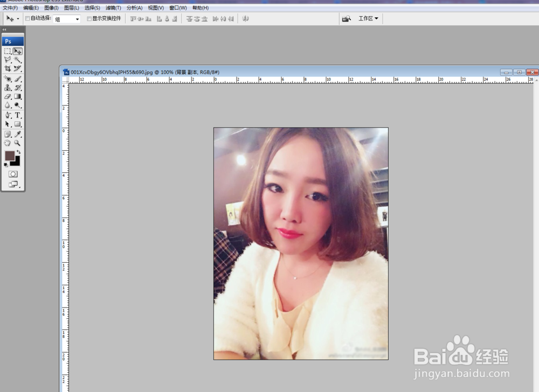Screen dimensions: 539x392
Task: Change the screen mode
Action: [13, 184]
